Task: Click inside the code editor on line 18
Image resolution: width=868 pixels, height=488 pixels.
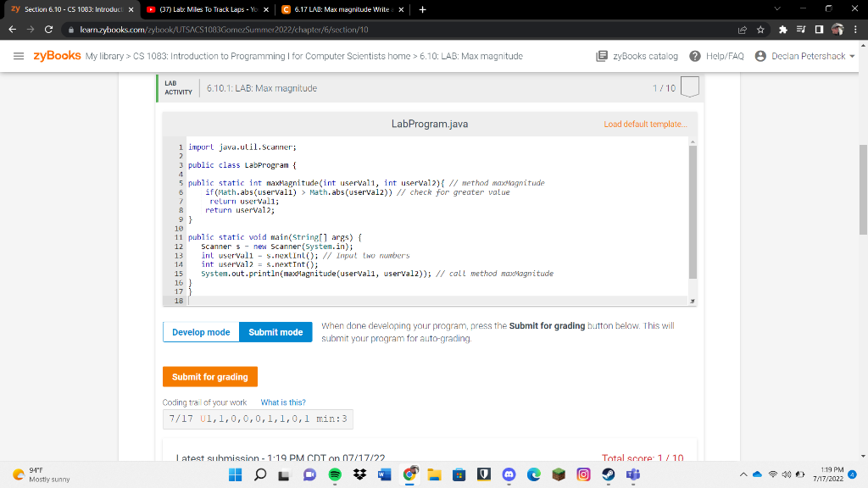Action: 437,301
